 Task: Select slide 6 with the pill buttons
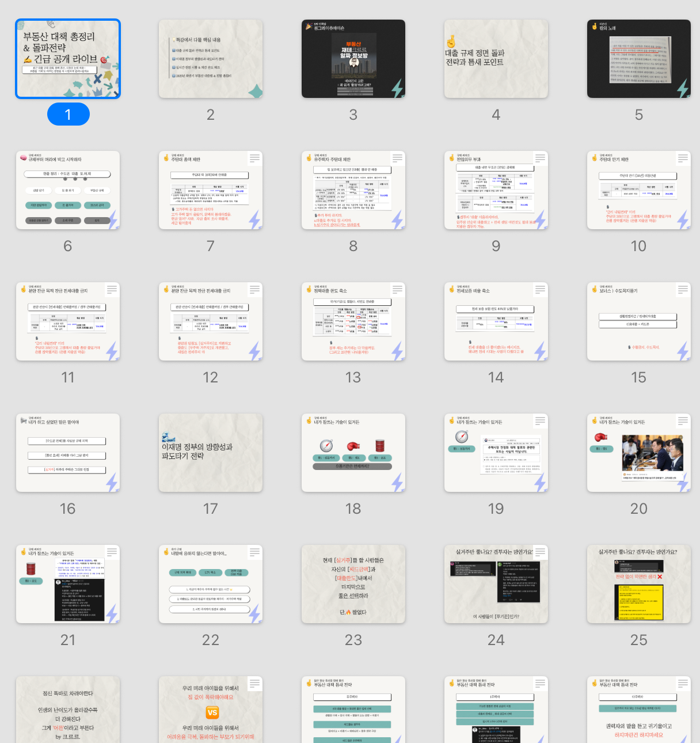click(68, 190)
